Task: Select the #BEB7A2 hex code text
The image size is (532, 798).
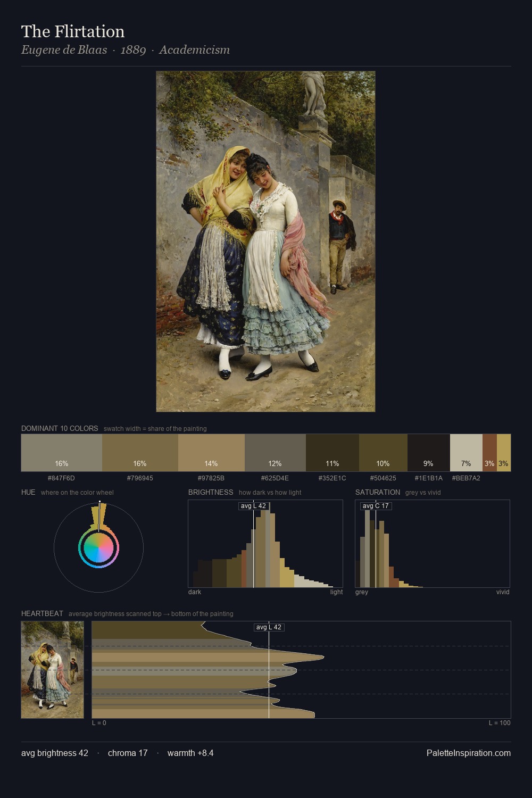Action: tap(466, 478)
